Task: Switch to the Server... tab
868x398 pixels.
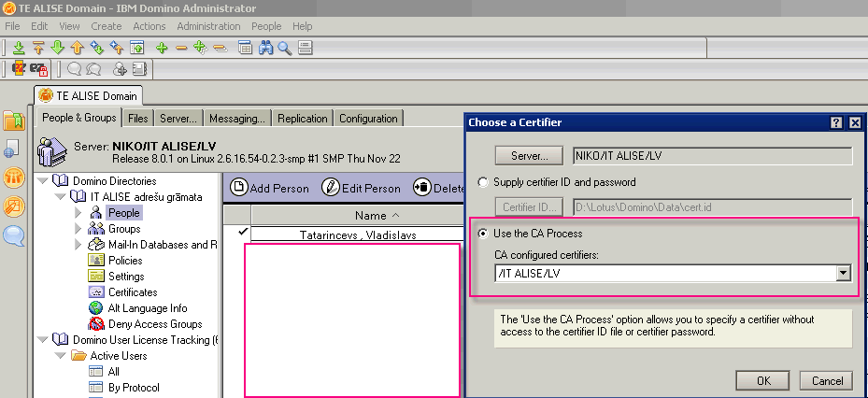Action: (x=178, y=119)
